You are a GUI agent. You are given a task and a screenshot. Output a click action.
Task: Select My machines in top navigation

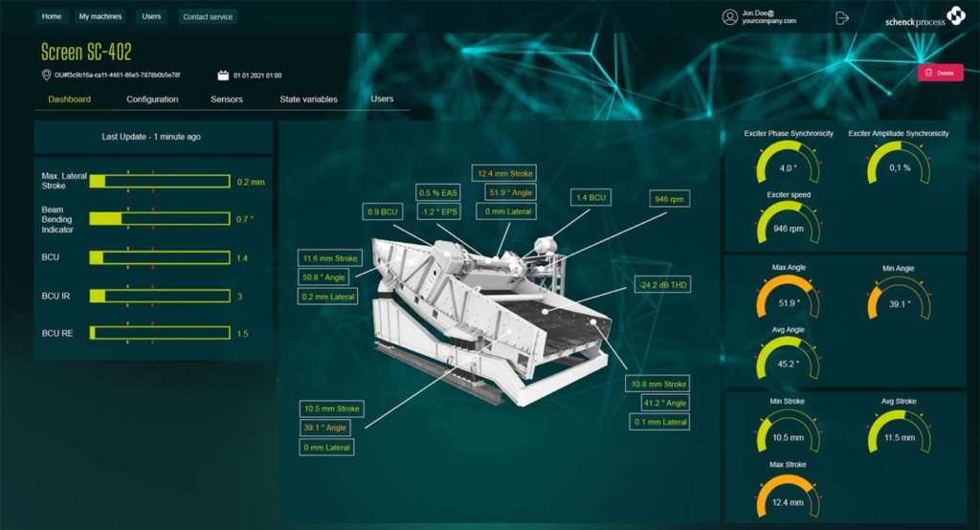pos(100,17)
